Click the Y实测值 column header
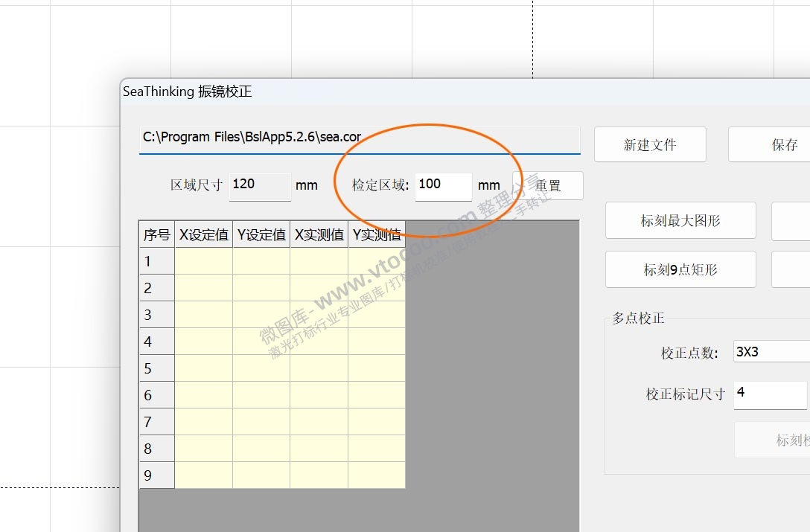 point(376,234)
